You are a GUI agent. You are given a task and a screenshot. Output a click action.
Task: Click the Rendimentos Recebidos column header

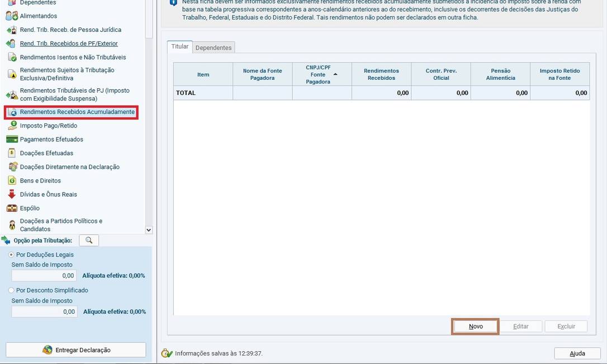coord(381,74)
